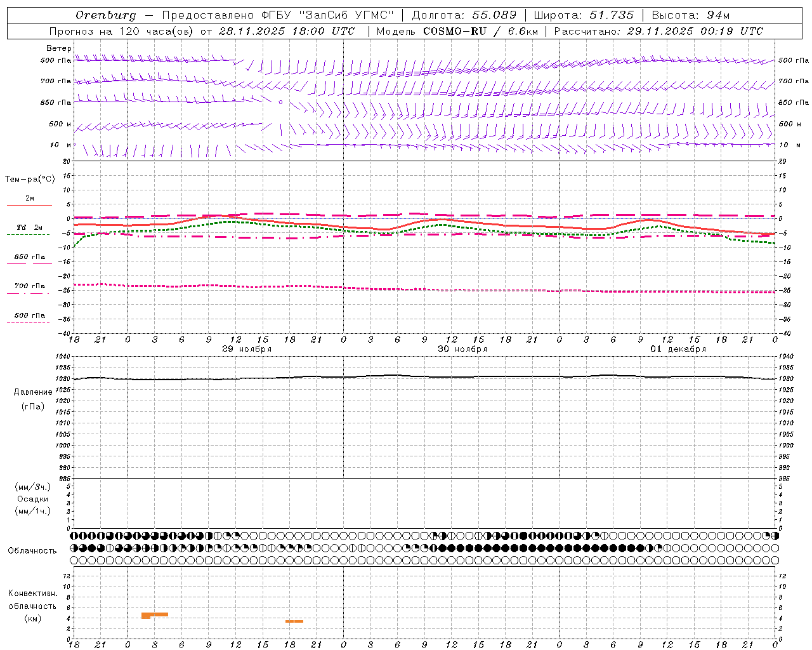Click the Конвективн. convective cloud label

pos(32,593)
